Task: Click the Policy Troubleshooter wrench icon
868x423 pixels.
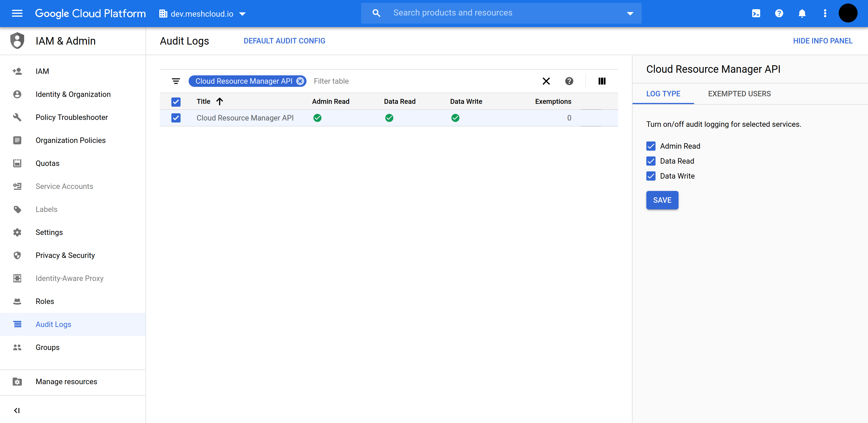Action: [17, 117]
